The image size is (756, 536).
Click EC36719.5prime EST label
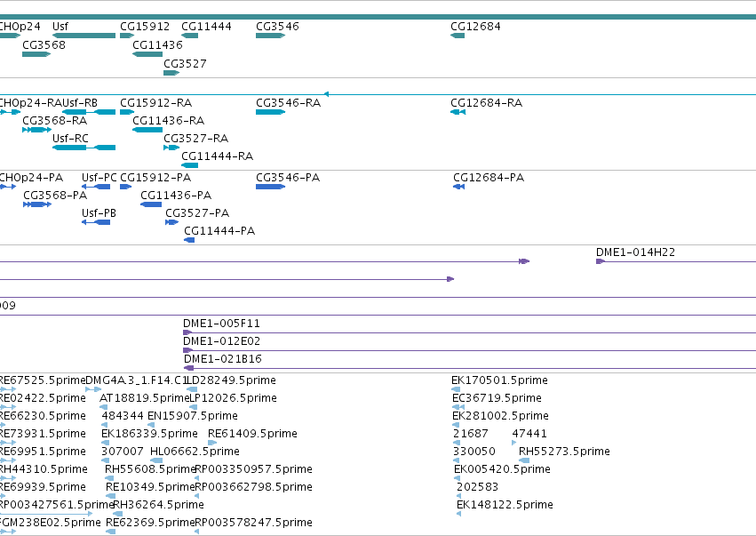coord(497,398)
